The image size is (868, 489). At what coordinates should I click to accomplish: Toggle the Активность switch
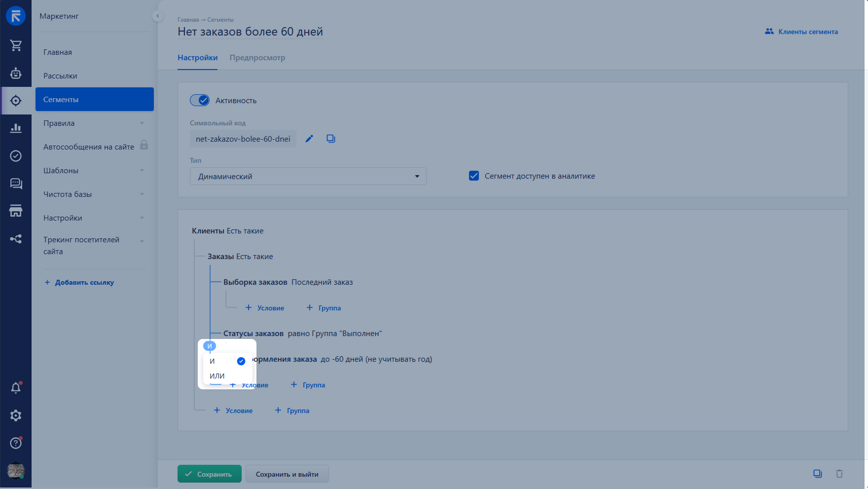click(200, 100)
